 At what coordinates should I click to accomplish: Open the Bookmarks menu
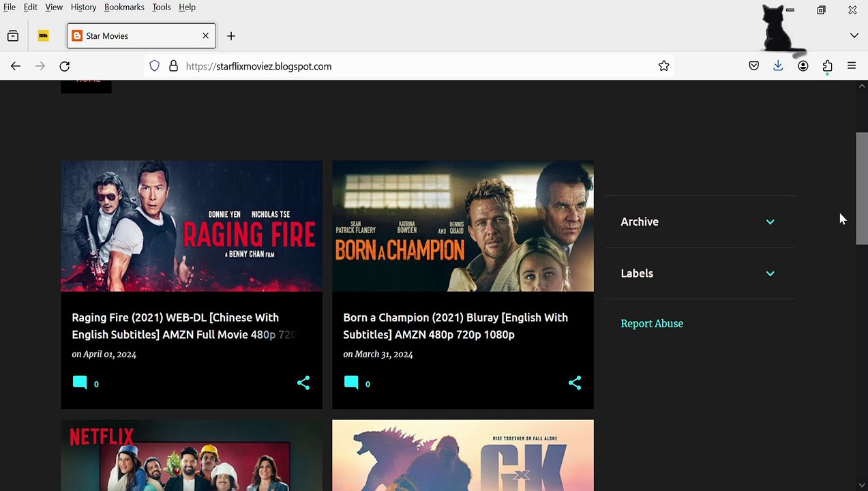(x=124, y=7)
